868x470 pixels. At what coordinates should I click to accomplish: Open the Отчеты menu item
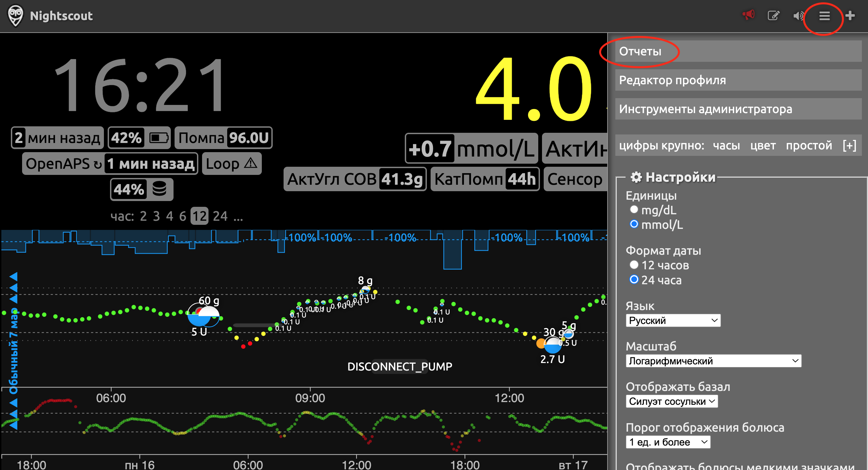click(738, 51)
